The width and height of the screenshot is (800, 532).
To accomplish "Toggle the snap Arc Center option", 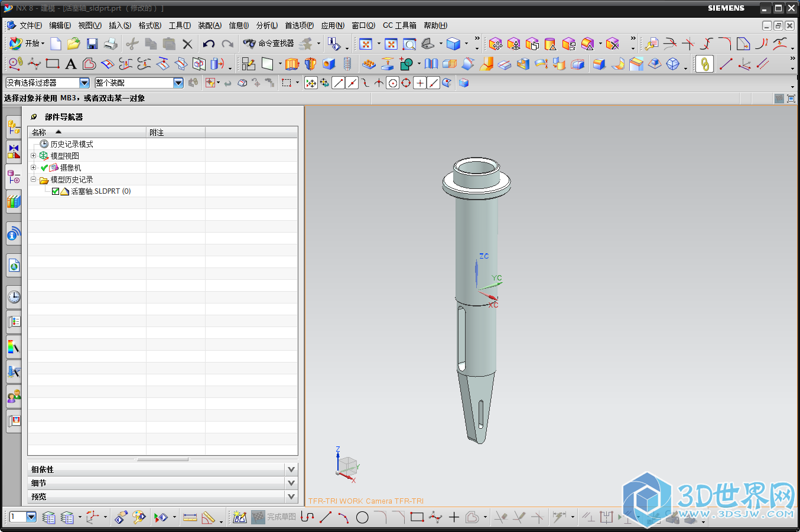I will (393, 83).
